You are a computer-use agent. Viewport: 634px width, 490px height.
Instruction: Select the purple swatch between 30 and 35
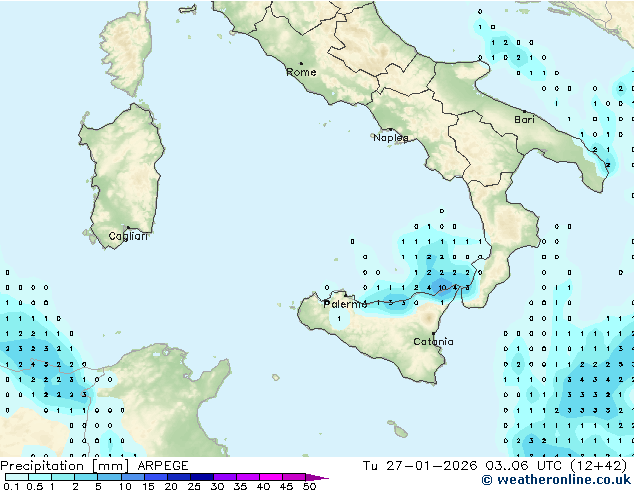click(224, 477)
